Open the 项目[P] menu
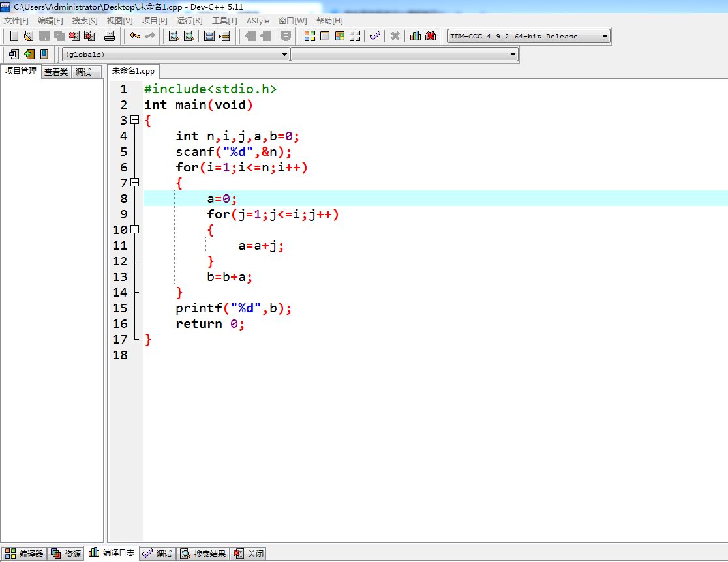This screenshot has width=728, height=562. (x=155, y=20)
